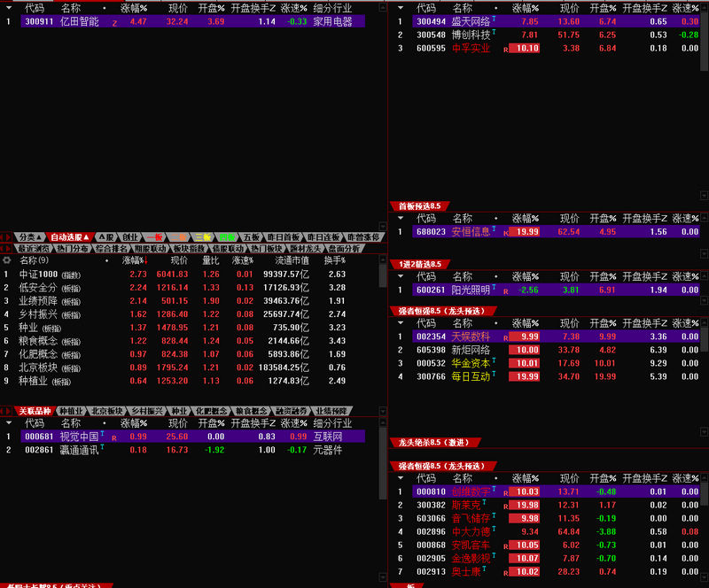Click the R marker on the 创维数字 row
The image size is (709, 588).
click(505, 493)
